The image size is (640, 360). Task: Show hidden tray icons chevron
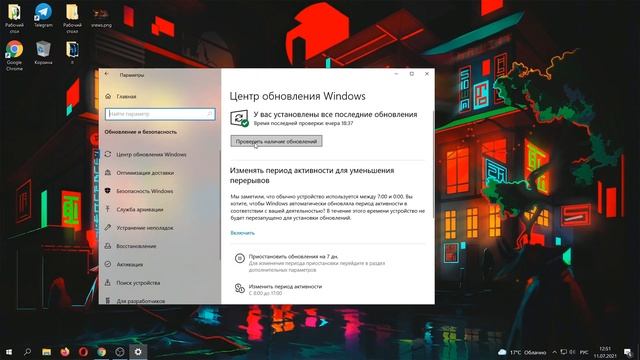pos(554,352)
